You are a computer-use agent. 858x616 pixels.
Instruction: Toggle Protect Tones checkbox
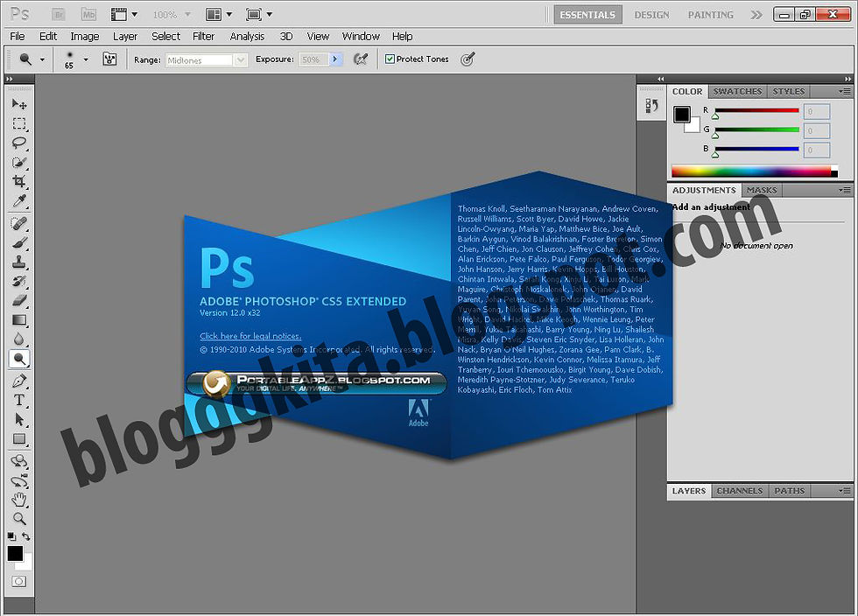coord(390,59)
